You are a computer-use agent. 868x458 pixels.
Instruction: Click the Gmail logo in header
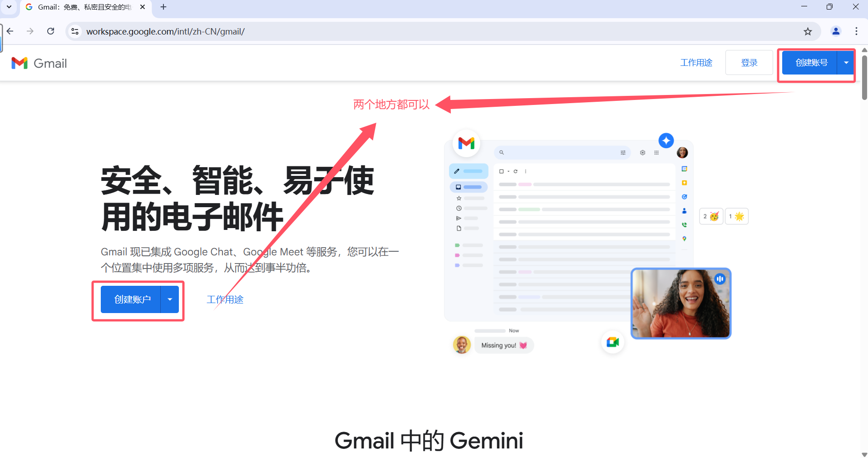[x=39, y=63]
